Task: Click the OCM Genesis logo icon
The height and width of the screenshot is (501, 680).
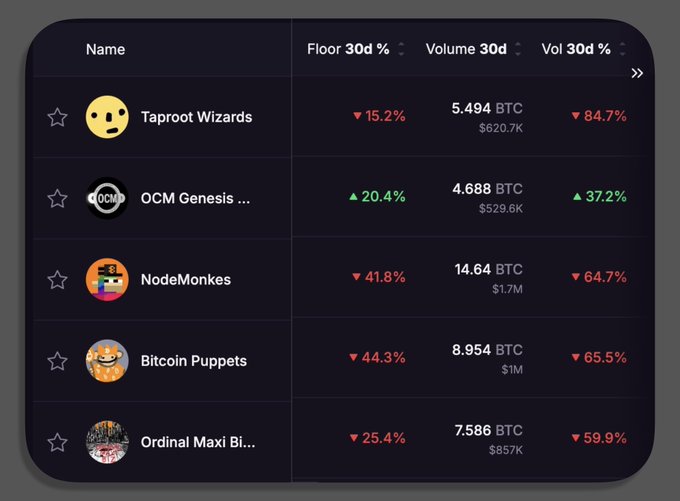Action: pos(107,198)
